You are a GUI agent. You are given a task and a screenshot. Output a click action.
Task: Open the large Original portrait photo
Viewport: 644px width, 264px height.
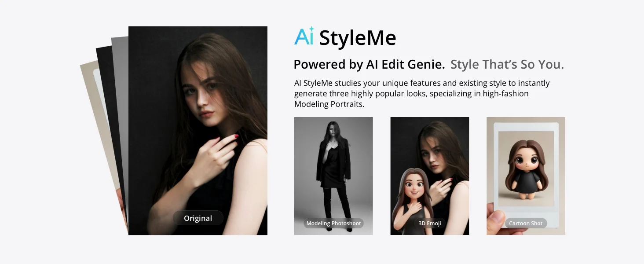(x=198, y=131)
